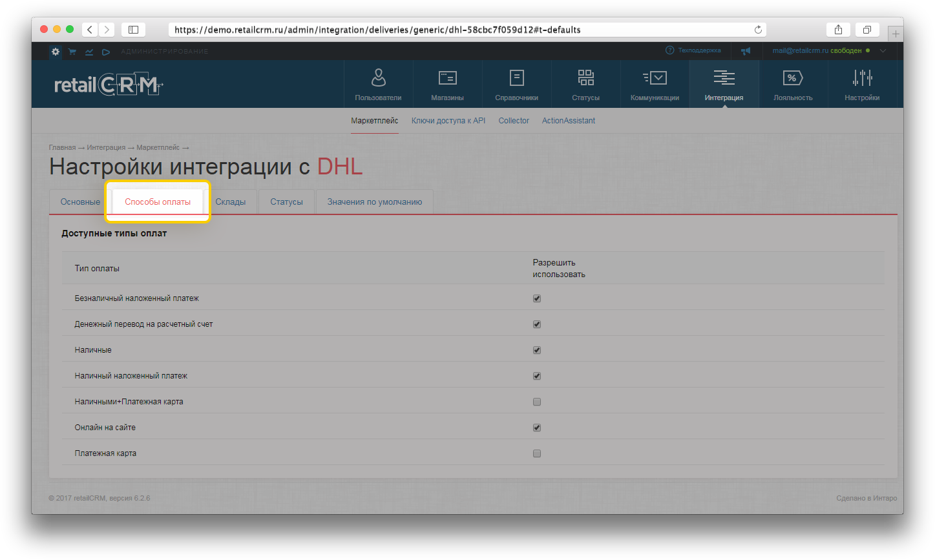The height and width of the screenshot is (560, 935).
Task: Click the свободен status label
Action: pos(846,50)
